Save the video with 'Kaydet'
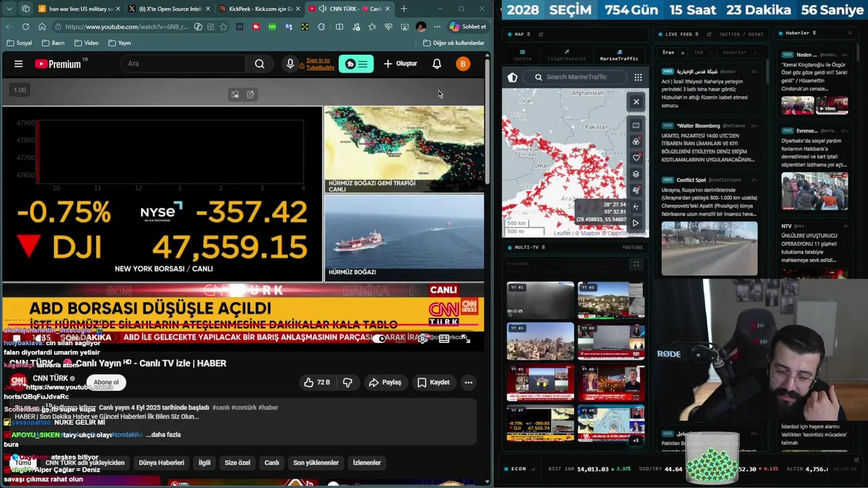868x488 pixels. [434, 382]
